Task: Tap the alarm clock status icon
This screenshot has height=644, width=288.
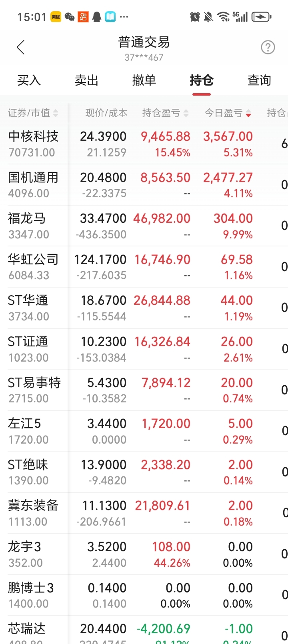Action: (x=195, y=17)
